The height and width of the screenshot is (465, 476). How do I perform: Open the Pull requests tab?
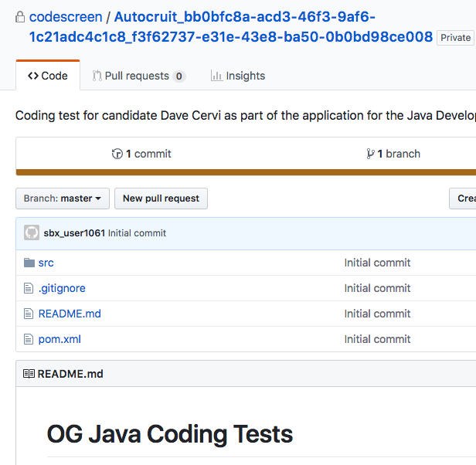pyautogui.click(x=138, y=76)
